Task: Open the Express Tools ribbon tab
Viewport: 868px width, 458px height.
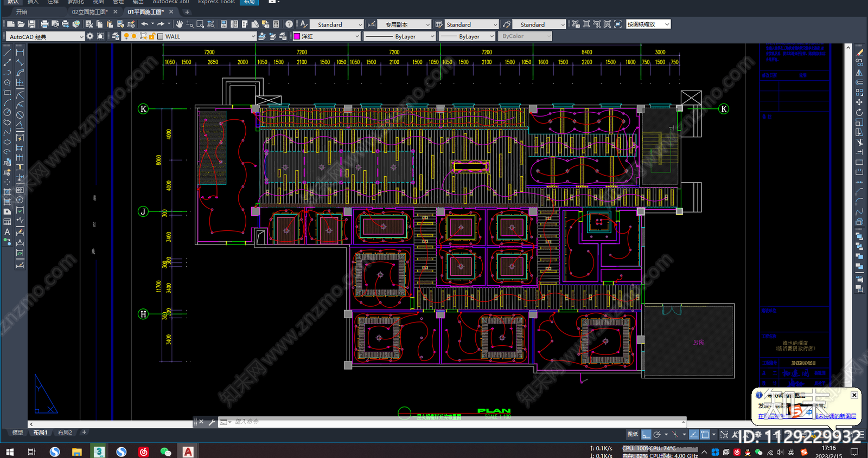Action: coord(216,2)
